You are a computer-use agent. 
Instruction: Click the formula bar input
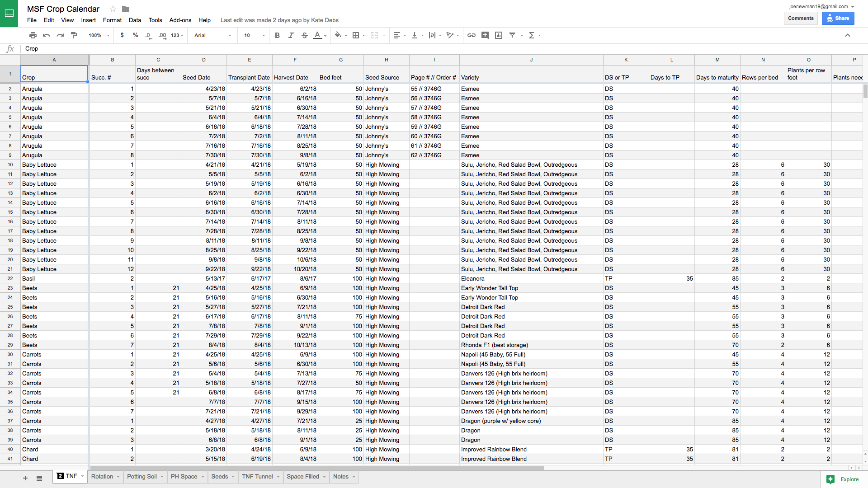[443, 49]
